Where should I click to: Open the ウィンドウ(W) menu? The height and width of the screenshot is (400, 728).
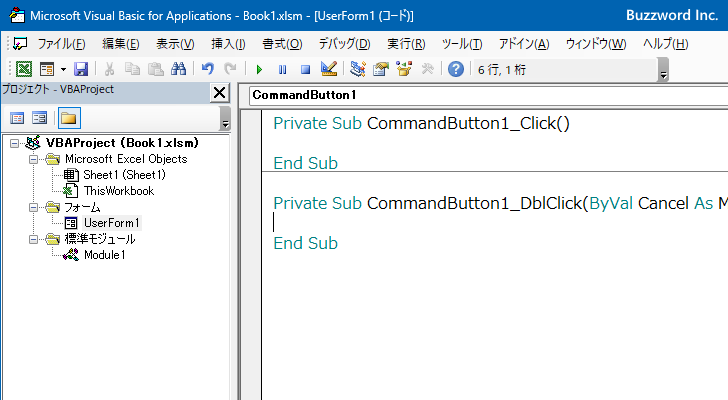596,44
